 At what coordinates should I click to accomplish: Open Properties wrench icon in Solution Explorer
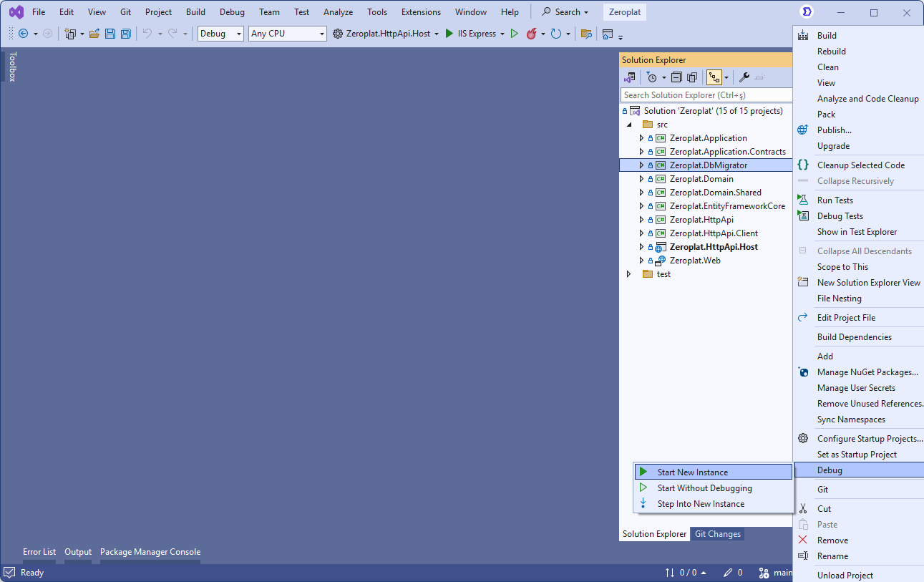coord(744,77)
